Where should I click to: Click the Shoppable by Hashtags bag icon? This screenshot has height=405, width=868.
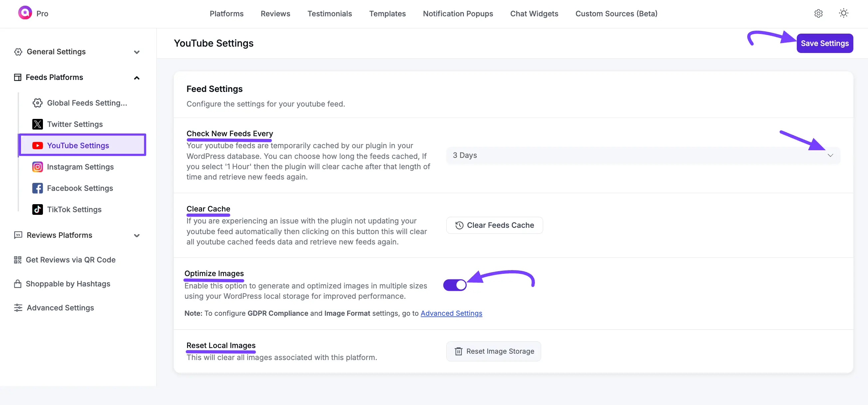(18, 284)
